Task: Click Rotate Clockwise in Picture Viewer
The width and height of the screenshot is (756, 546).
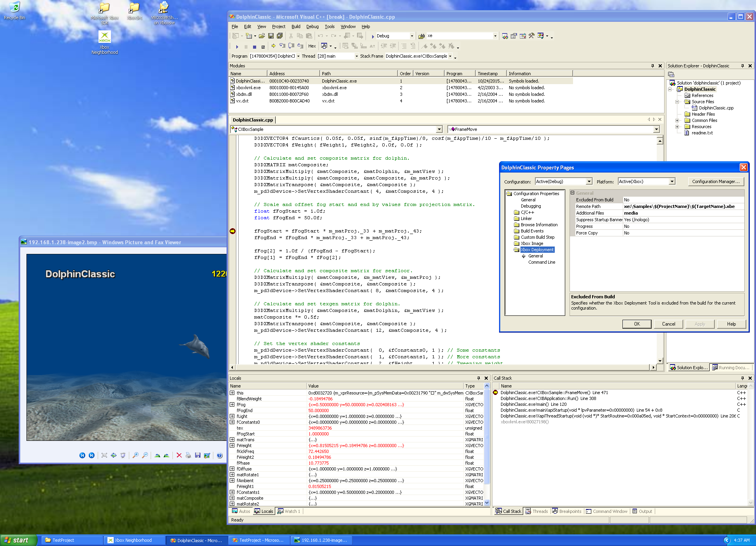Action: click(x=157, y=455)
